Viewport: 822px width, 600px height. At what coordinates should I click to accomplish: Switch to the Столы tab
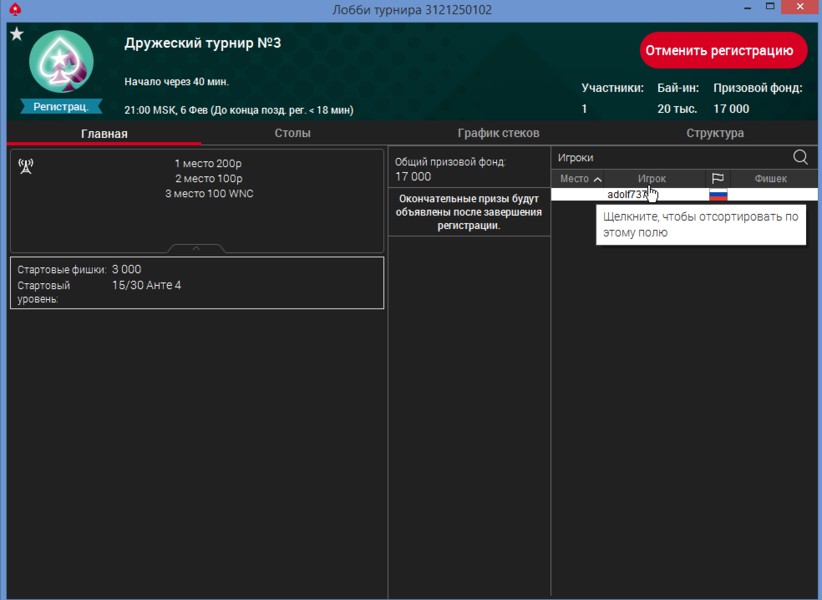[292, 133]
